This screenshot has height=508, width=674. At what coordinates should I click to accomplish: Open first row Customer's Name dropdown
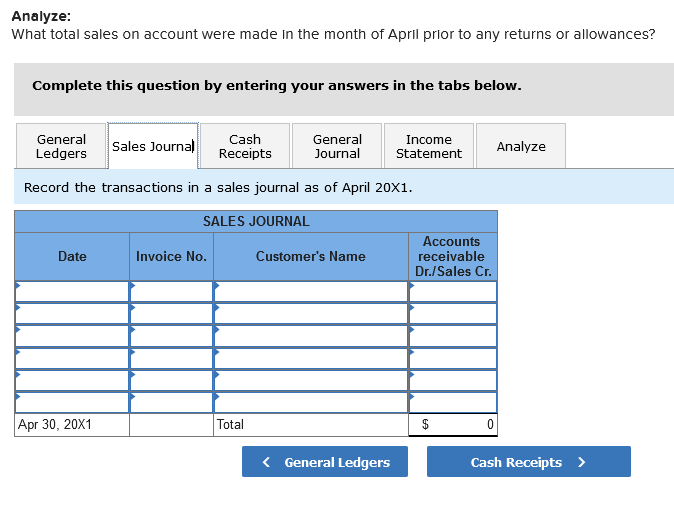click(x=311, y=292)
